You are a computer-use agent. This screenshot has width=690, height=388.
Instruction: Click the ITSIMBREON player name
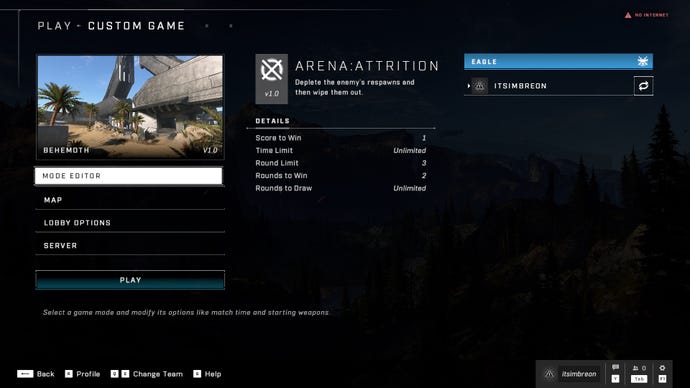point(520,86)
